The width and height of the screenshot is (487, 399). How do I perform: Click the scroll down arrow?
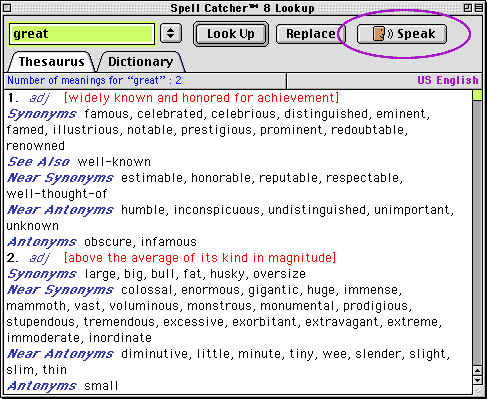477,380
